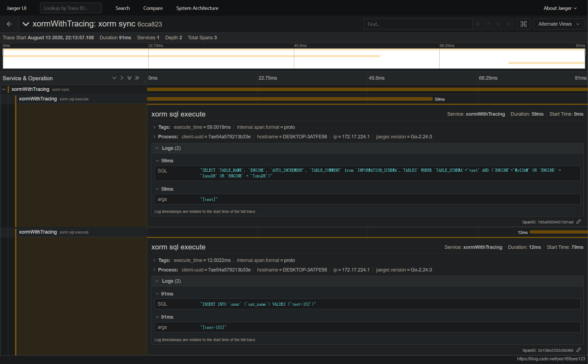Screen dimensions: 588x364
Task: Click the trace ID 6cca823 text
Action: (150, 24)
